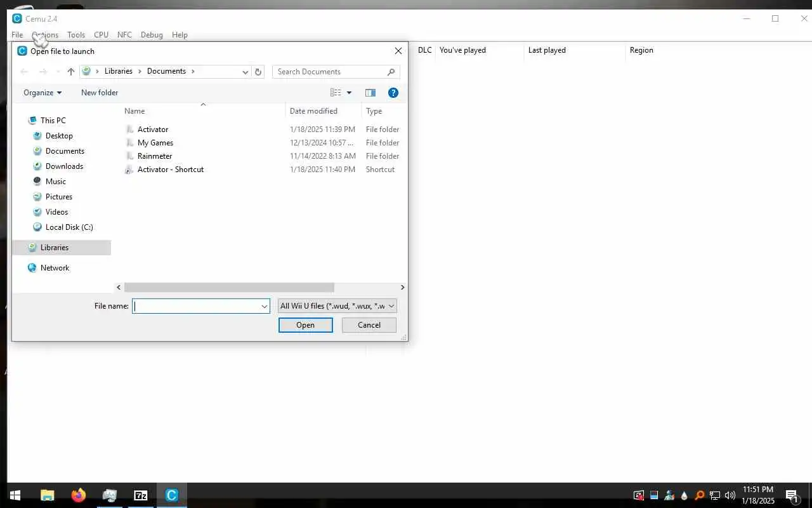Click the chevron after Documents in breadcrumb
Screen dimensions: 812x508
193,71
